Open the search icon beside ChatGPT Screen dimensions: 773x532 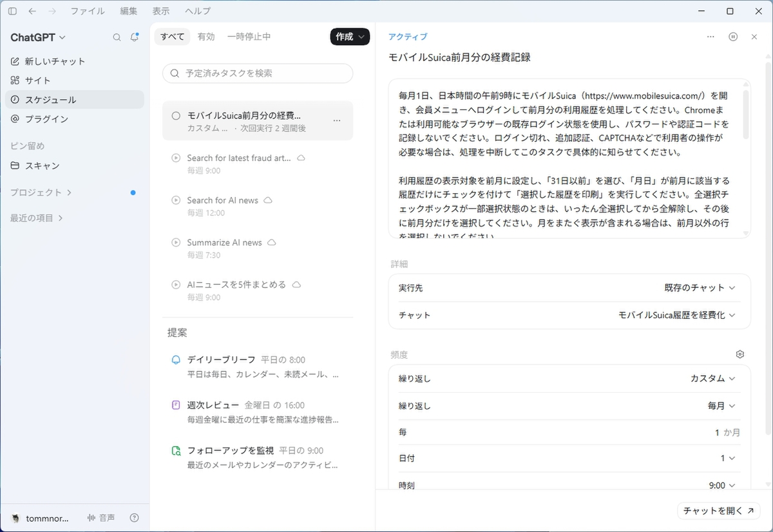[117, 37]
